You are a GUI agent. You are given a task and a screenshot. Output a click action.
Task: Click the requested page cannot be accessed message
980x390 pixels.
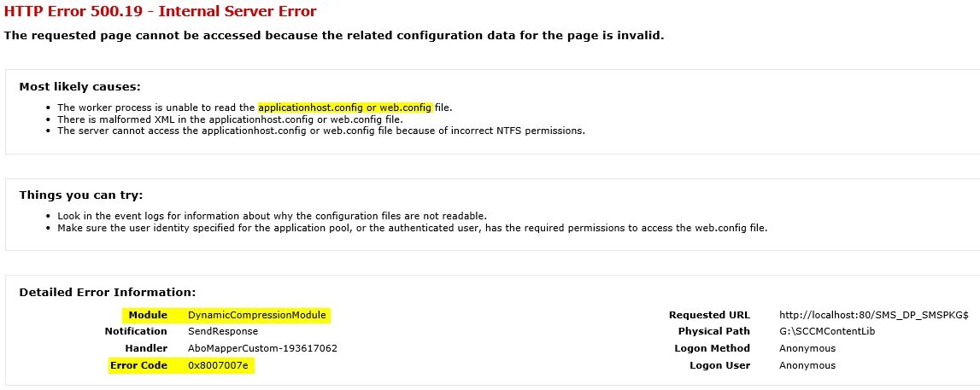click(x=334, y=36)
